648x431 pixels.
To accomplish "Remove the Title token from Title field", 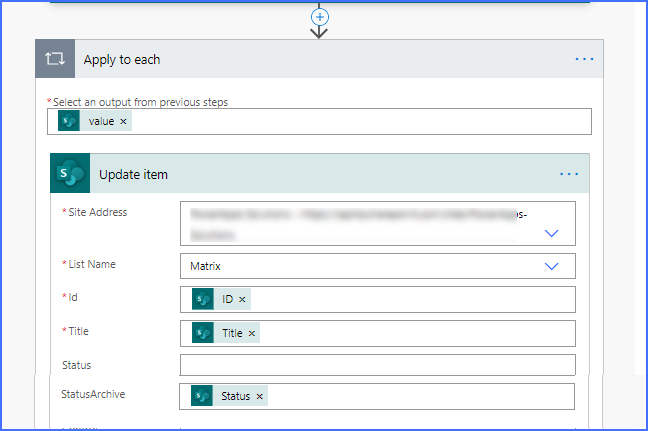I will (252, 333).
